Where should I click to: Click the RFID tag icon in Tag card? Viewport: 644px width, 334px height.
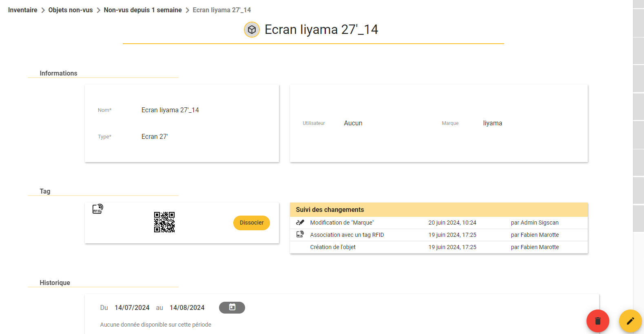[x=98, y=209]
